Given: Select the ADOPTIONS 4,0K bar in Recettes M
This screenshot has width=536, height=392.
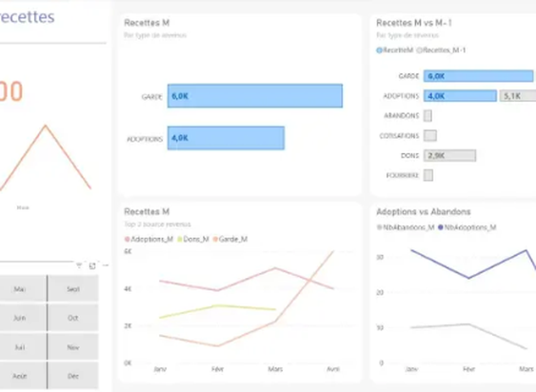Looking at the screenshot, I should click(x=226, y=138).
